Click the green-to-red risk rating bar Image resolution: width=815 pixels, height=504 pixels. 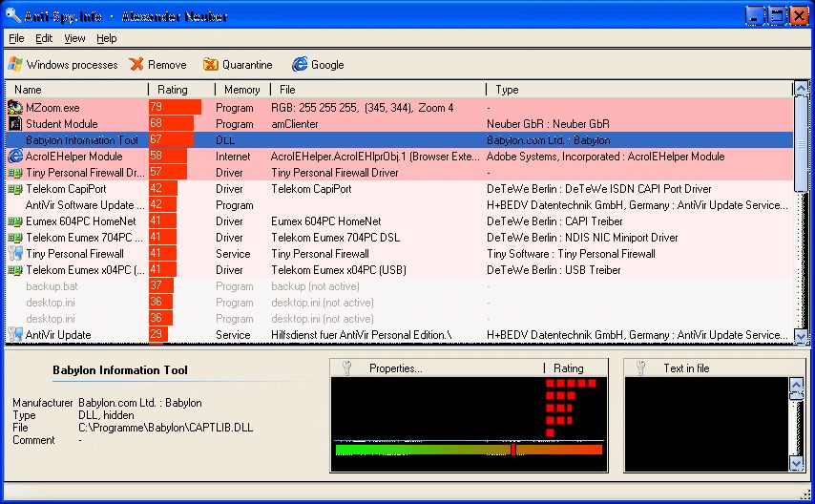[469, 450]
